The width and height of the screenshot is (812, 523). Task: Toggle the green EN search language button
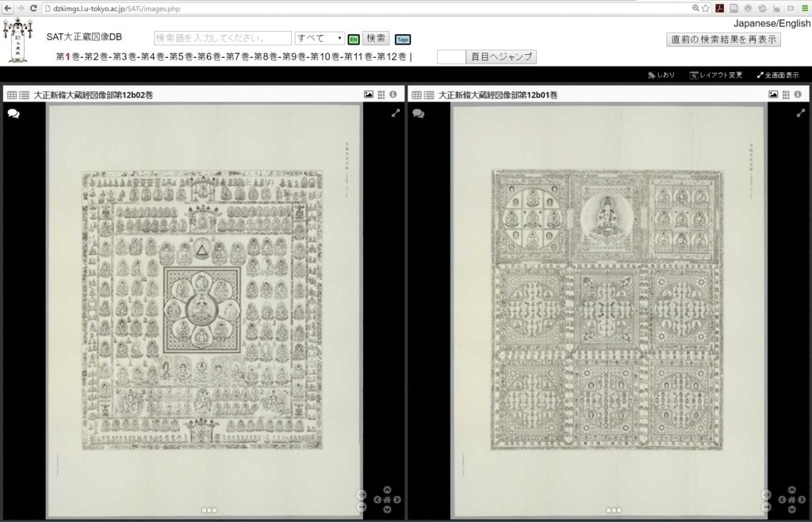click(353, 40)
